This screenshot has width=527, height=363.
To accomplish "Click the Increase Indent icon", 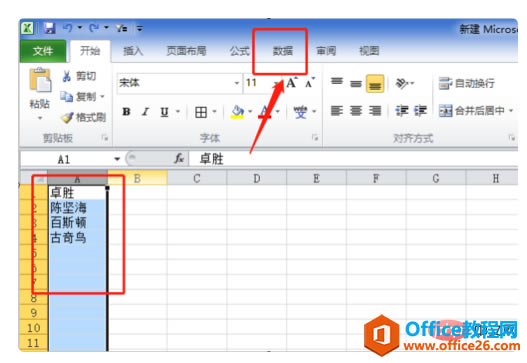I will pyautogui.click(x=420, y=111).
